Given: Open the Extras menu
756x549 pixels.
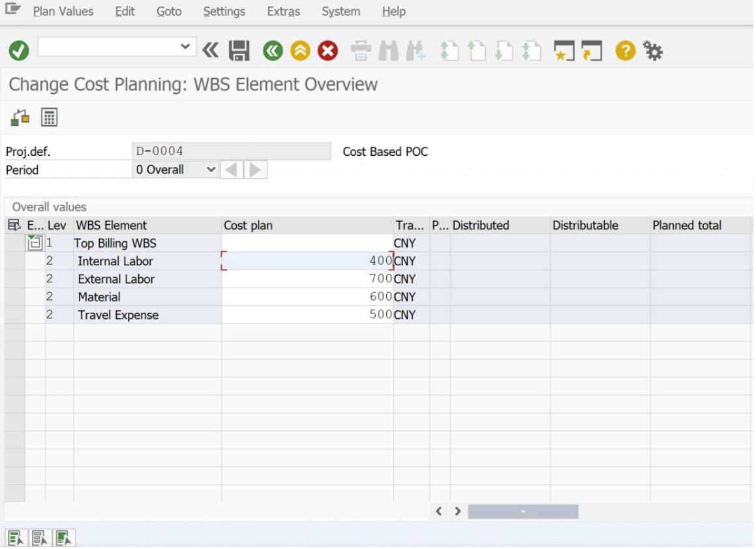Looking at the screenshot, I should [x=284, y=11].
